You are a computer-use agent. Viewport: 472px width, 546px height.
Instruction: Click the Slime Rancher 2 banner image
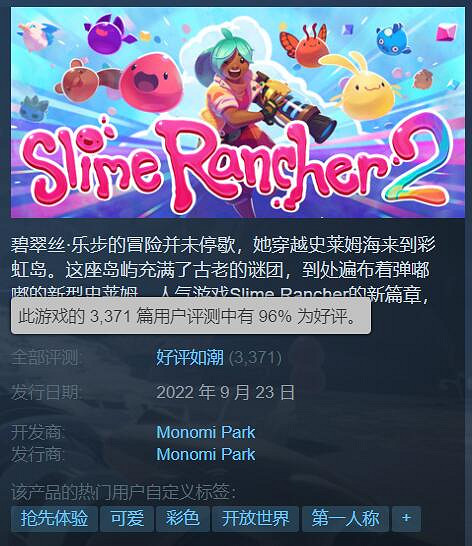point(238,112)
